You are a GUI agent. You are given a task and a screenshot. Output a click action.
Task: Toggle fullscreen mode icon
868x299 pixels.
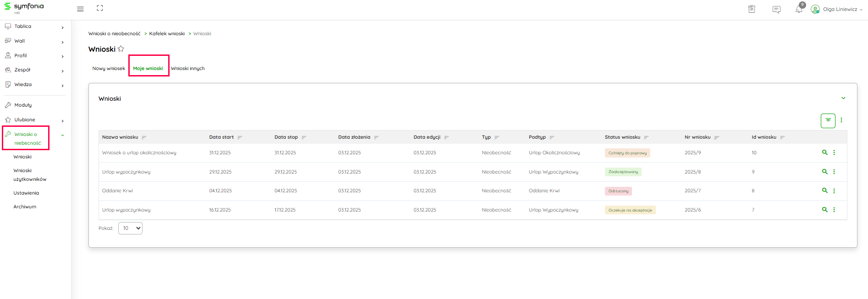[x=100, y=8]
